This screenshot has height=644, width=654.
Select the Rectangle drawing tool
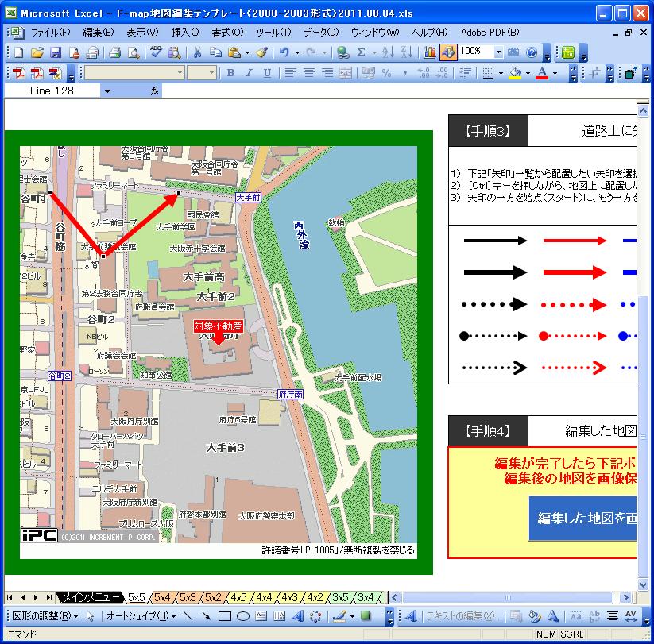click(x=225, y=615)
